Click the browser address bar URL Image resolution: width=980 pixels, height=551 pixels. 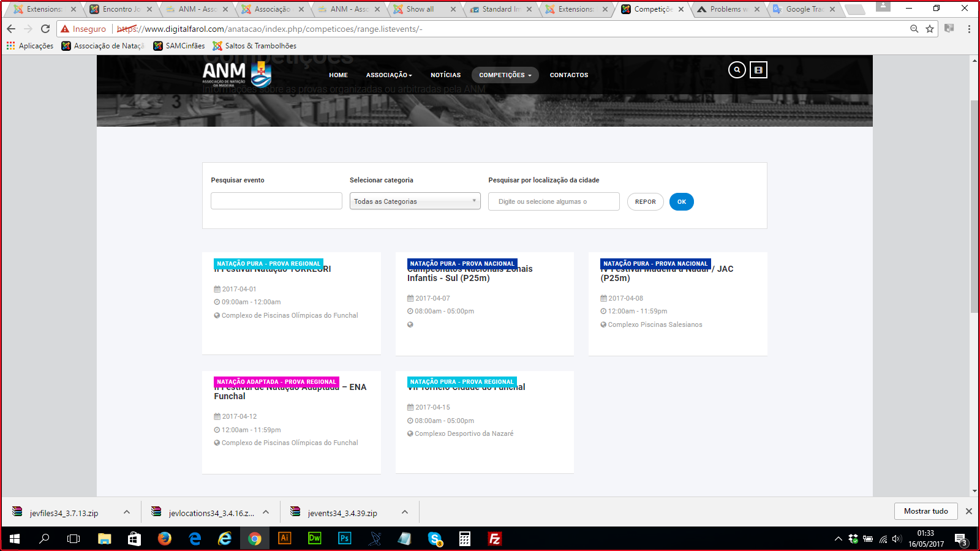pyautogui.click(x=269, y=29)
